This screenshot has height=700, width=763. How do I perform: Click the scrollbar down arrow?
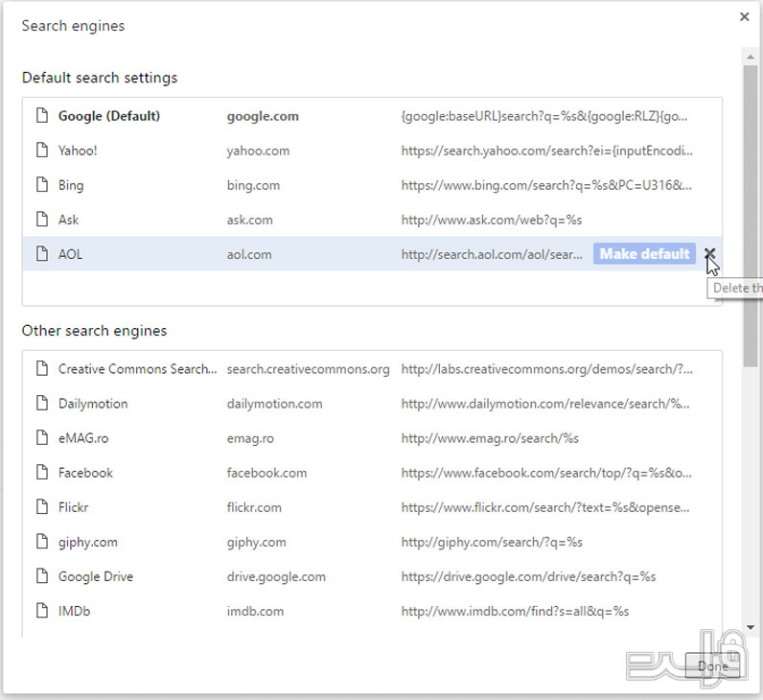pos(751,627)
